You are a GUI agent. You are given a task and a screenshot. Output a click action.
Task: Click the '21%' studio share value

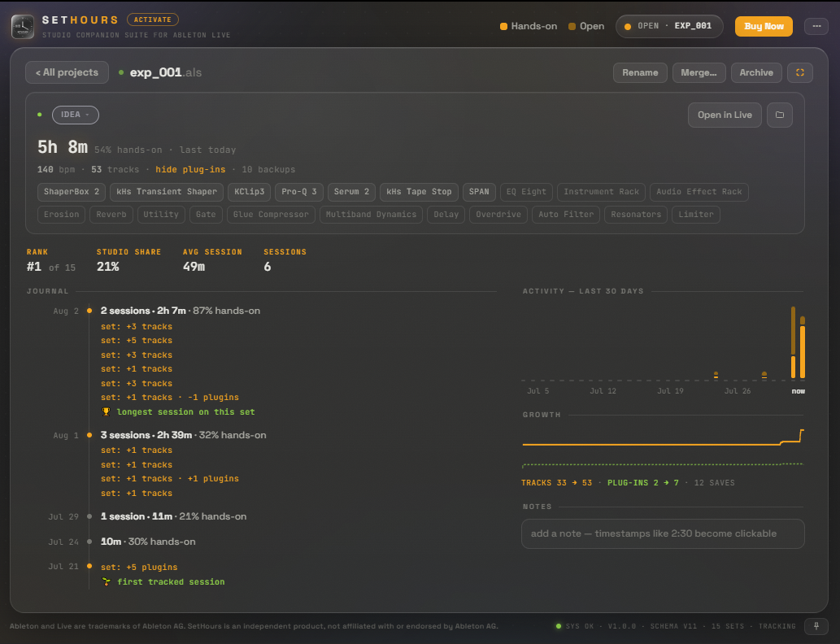pyautogui.click(x=107, y=267)
